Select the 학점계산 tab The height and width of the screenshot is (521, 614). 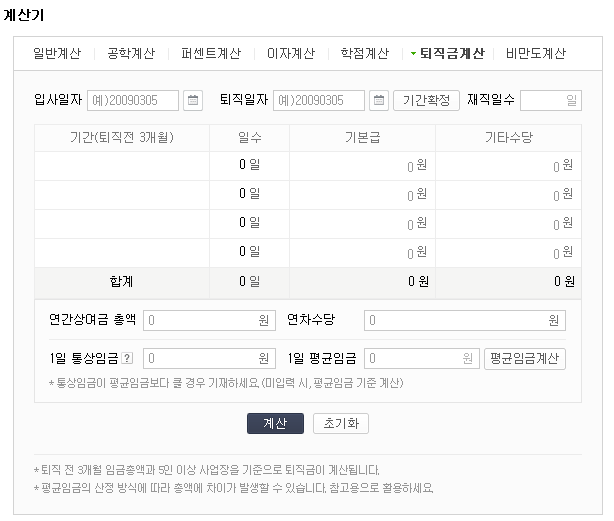[365, 53]
